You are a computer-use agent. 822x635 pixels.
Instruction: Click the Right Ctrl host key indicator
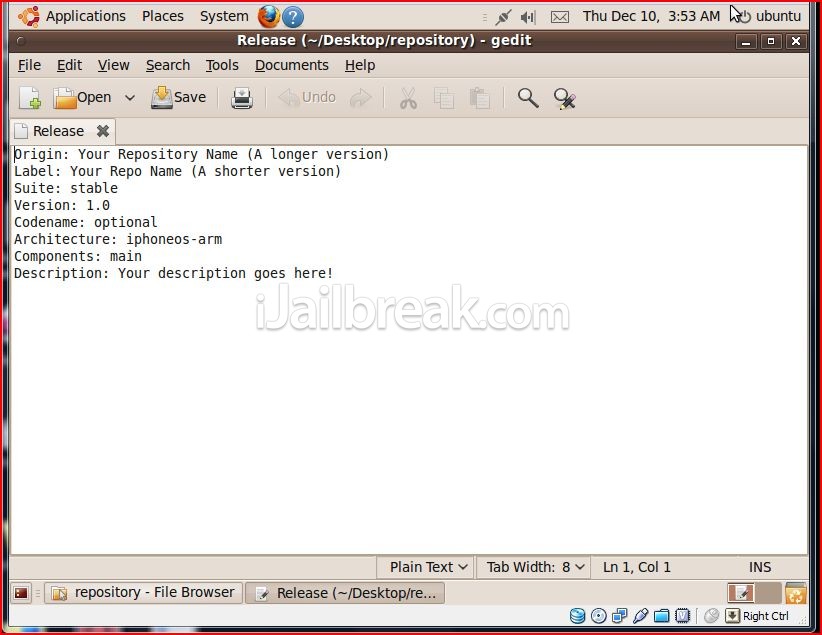click(x=757, y=616)
